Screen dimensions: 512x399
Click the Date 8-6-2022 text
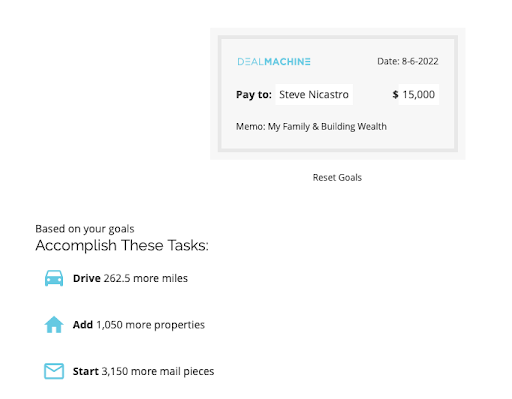408,61
